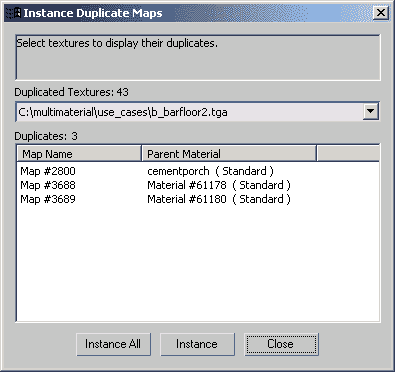This screenshot has width=395, height=372.
Task: Click the Instance Duplicate Maps title bar text
Action: pos(93,13)
